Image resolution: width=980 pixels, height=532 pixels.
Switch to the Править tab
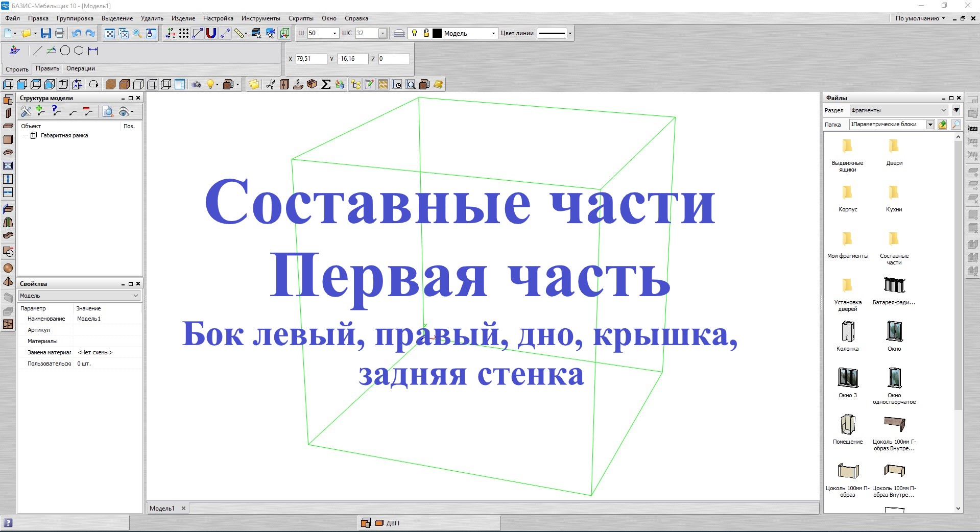[x=46, y=68]
